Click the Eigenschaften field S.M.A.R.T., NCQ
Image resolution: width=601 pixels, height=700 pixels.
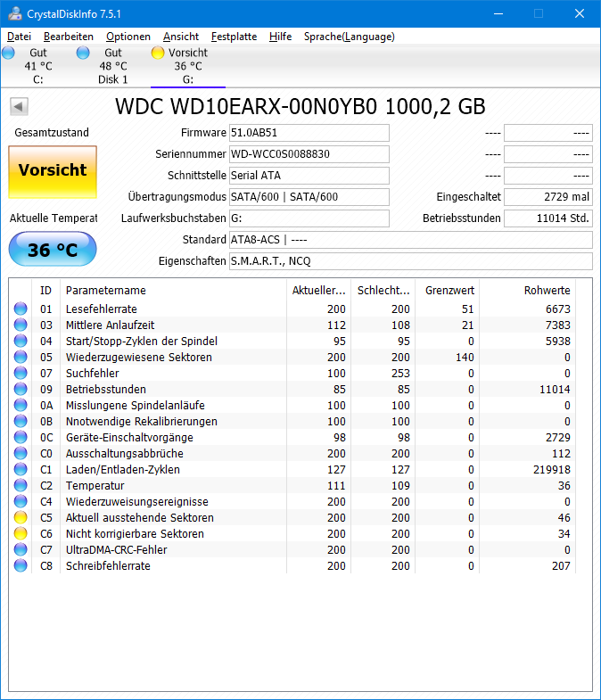[x=411, y=261]
